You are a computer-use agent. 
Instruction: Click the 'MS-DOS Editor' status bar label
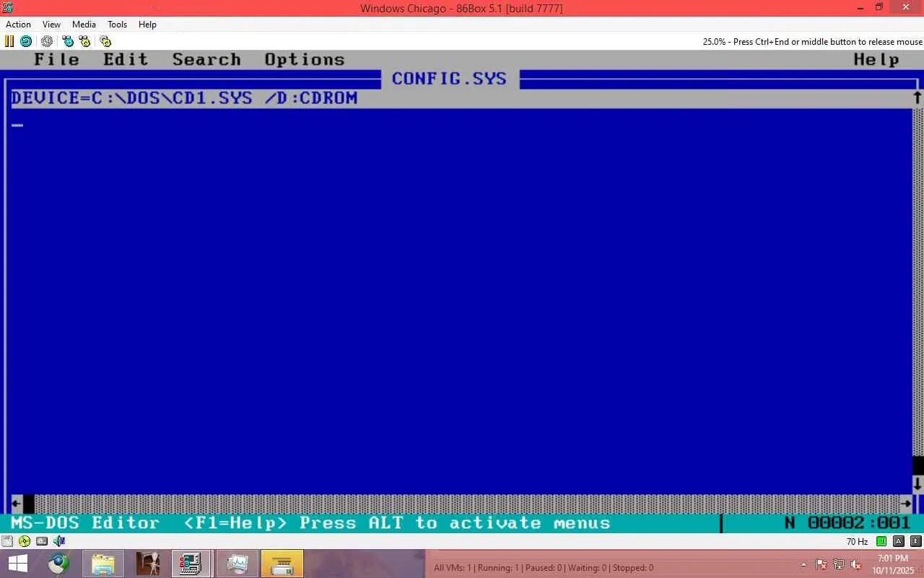pos(85,522)
